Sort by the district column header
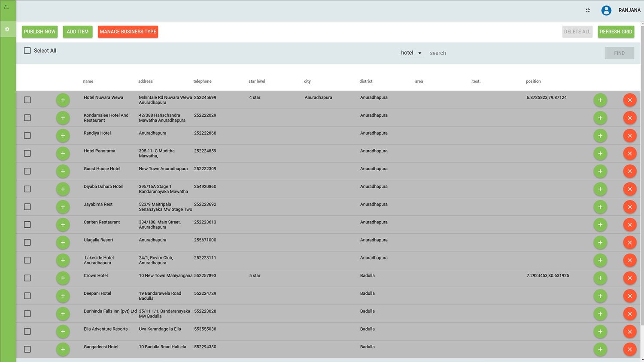 click(366, 81)
